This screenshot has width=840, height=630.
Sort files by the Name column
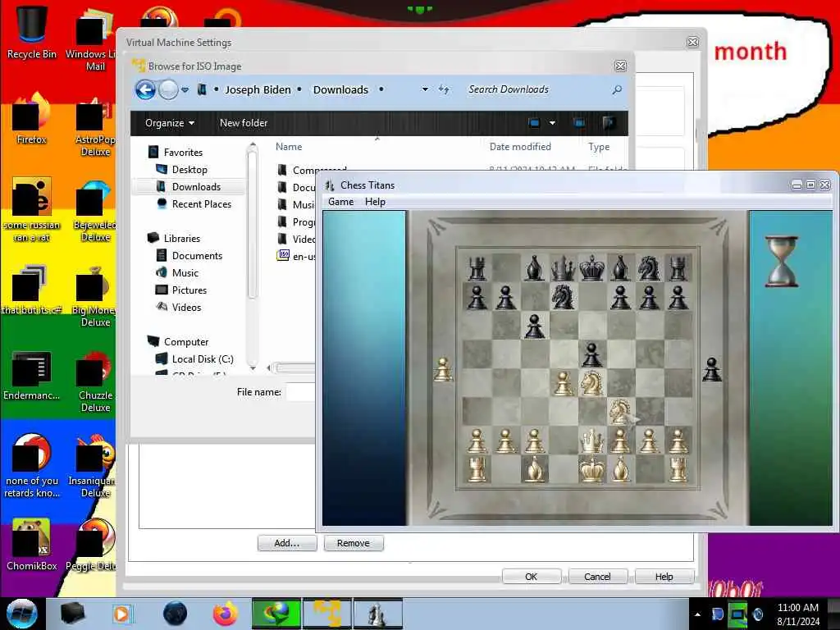(x=289, y=147)
